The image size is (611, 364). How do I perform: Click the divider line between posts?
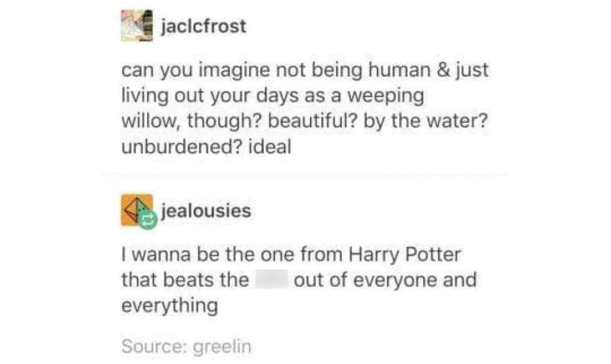pyautogui.click(x=305, y=174)
